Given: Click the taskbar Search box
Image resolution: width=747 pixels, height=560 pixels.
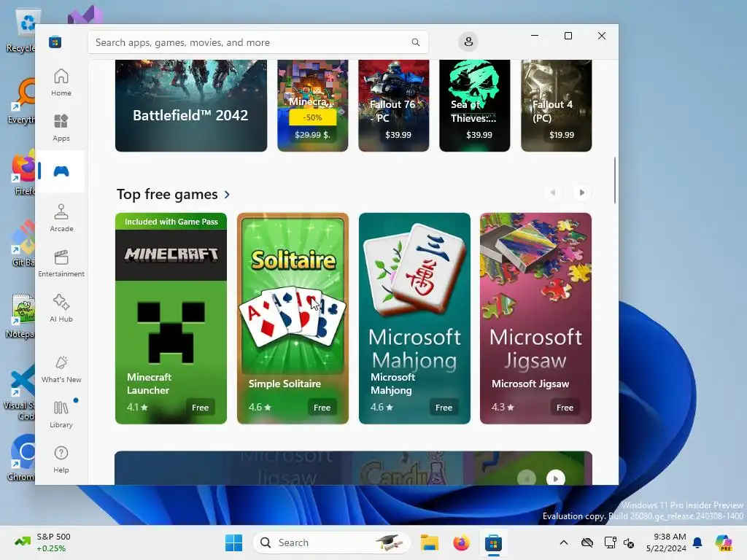Looking at the screenshot, I should click(332, 542).
